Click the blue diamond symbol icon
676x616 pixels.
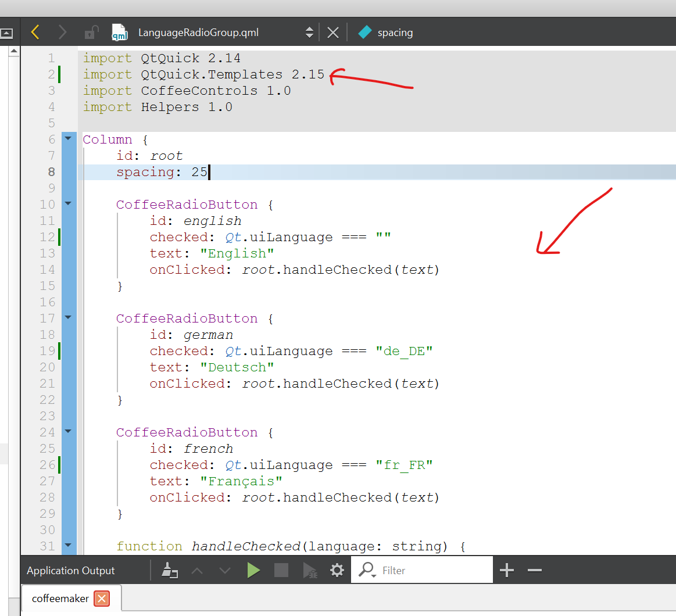pyautogui.click(x=364, y=33)
